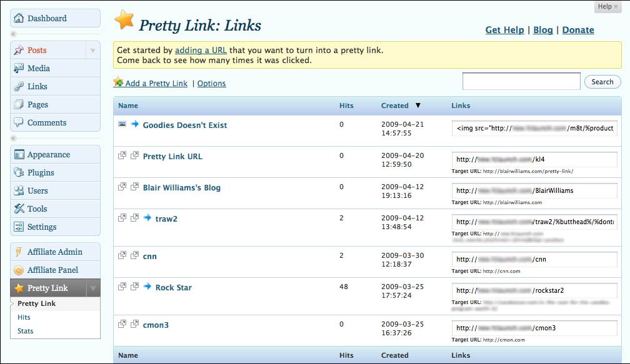This screenshot has width=630, height=364.
Task: Collapse the Pretty Link menu arrow
Action: [92, 288]
